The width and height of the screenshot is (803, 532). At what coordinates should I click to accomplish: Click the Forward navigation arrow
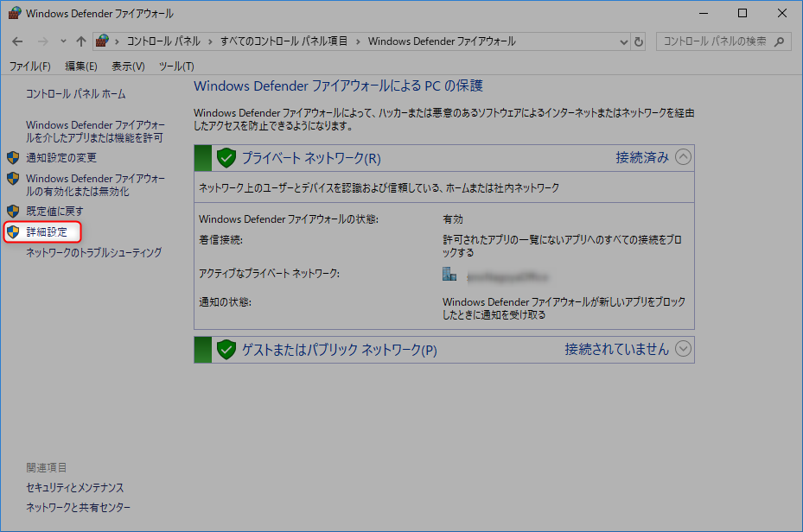tap(43, 41)
